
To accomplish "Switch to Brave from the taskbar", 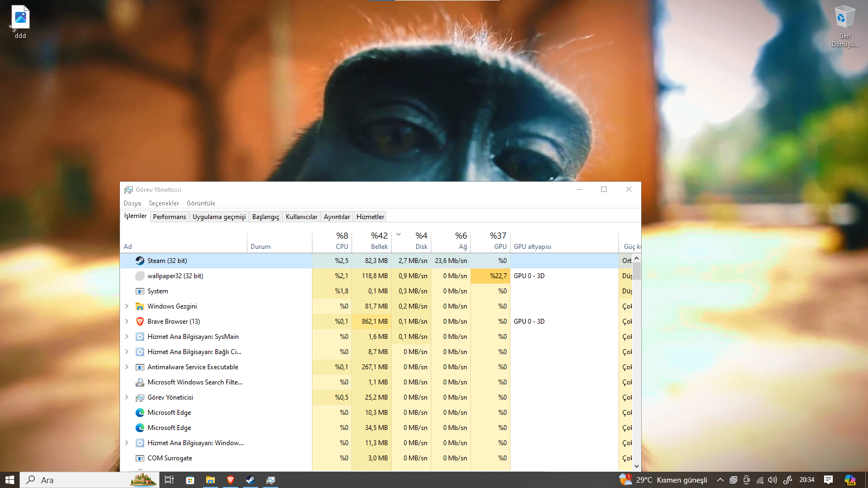I will click(x=230, y=480).
